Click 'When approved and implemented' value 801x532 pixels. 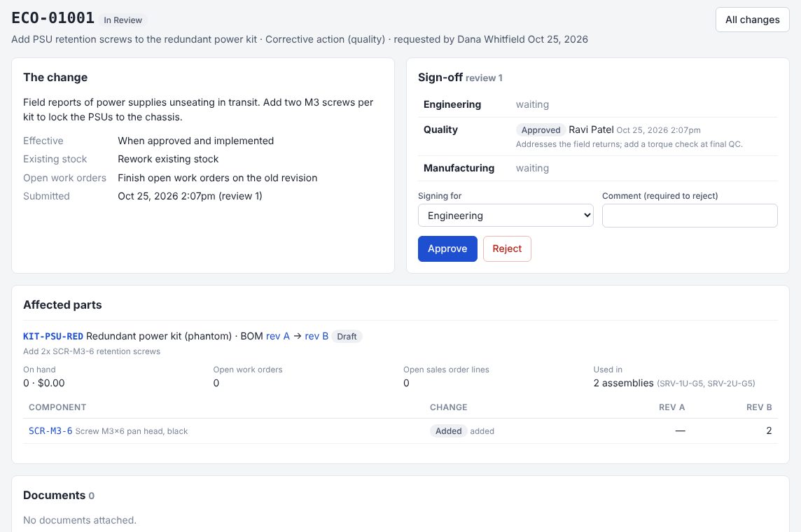[195, 141]
